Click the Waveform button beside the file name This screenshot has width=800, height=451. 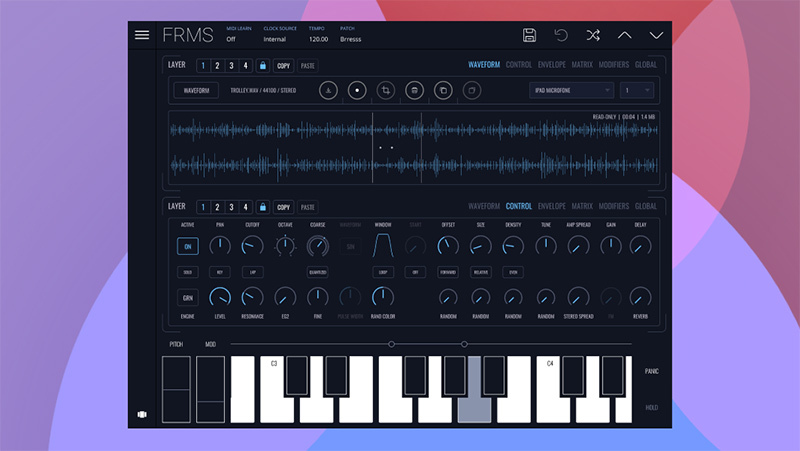pos(196,90)
